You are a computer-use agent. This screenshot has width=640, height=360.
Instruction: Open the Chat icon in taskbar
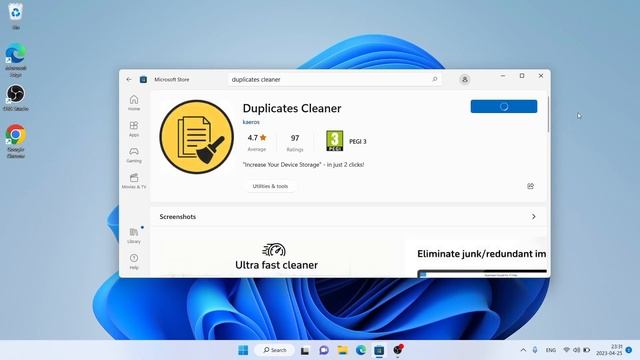tap(324, 350)
